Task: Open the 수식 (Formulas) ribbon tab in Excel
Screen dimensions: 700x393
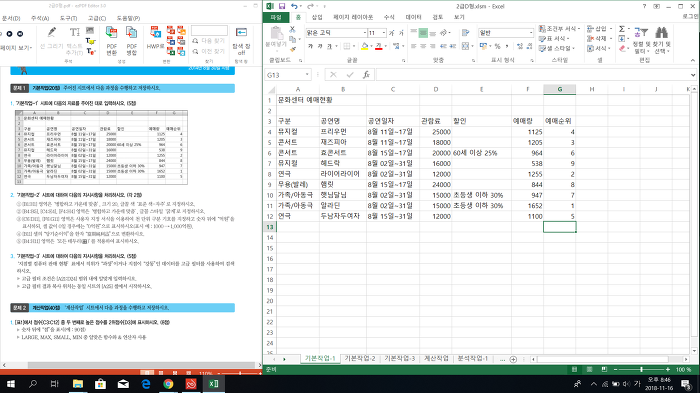Action: point(389,17)
